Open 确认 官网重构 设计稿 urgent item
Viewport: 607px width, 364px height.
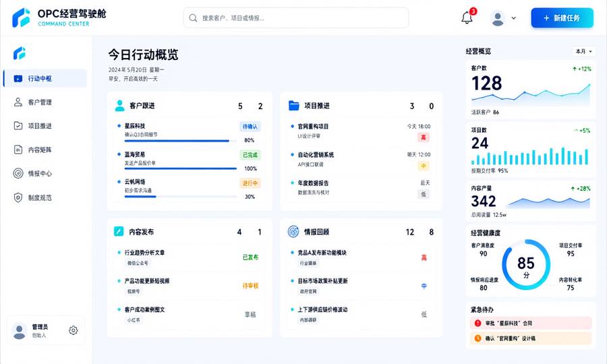coord(531,338)
